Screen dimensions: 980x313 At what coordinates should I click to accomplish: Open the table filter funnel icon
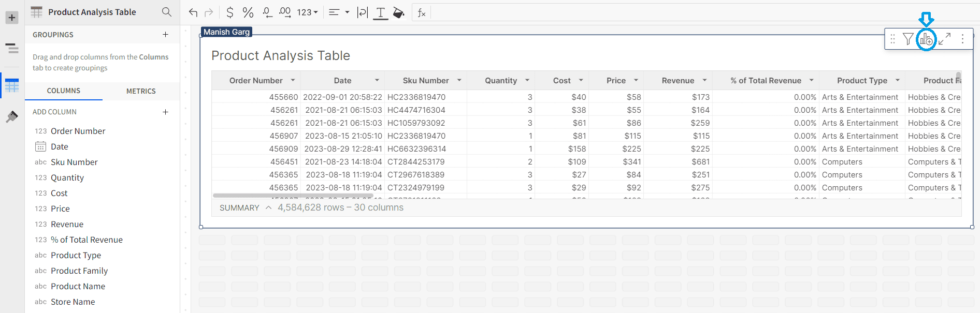[908, 39]
